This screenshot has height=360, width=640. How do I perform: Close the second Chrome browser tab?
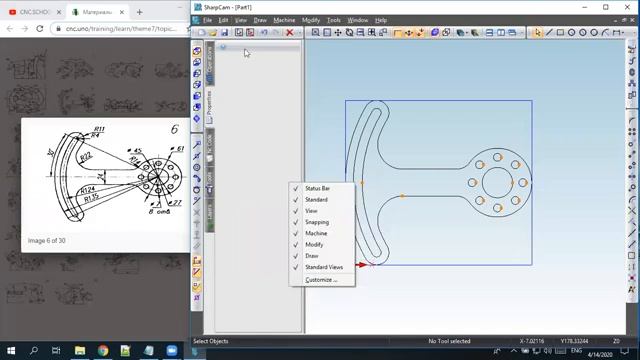pos(122,12)
